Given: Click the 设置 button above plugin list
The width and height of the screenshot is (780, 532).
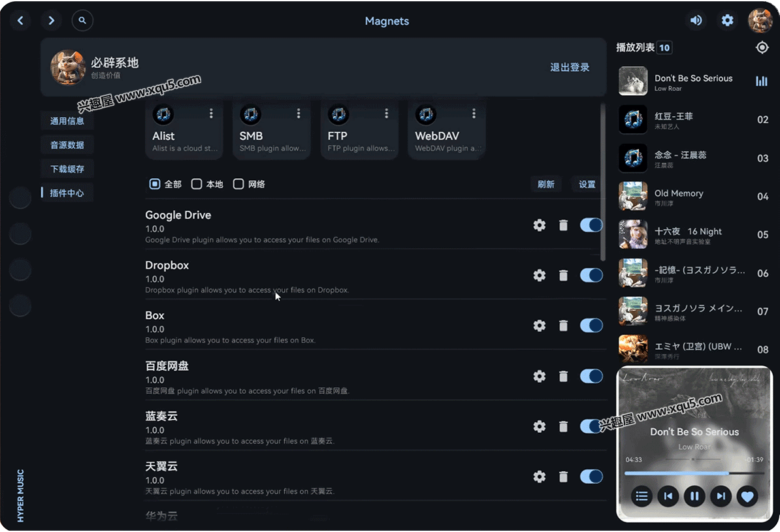Looking at the screenshot, I should (x=587, y=185).
